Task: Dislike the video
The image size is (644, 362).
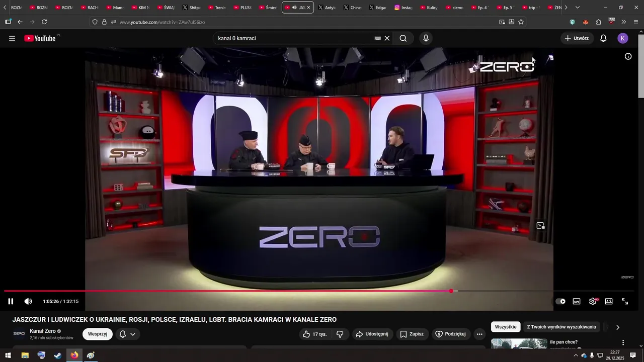Action: pyautogui.click(x=340, y=334)
